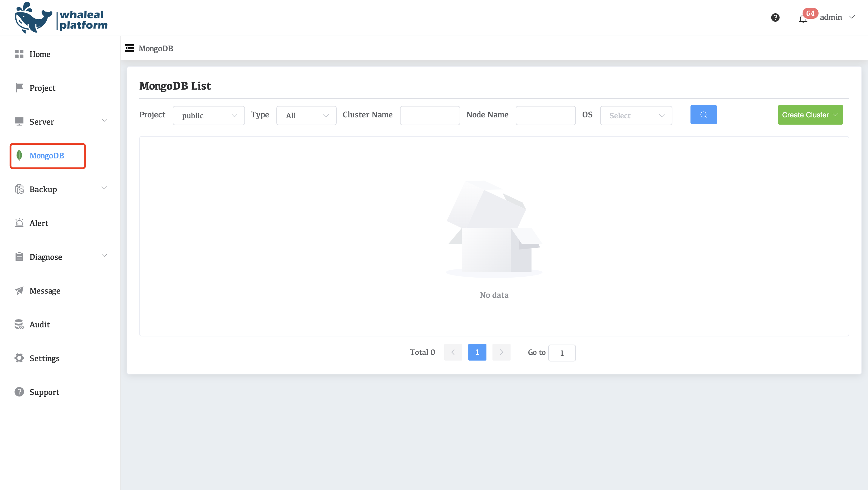Go to next page with pagination arrow

coord(502,352)
